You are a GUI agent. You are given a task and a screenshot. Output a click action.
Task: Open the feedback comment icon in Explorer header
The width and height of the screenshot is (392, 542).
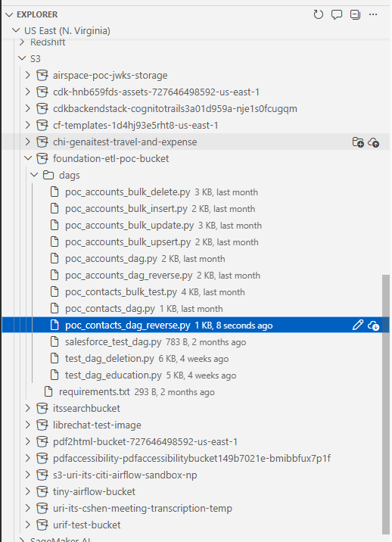coord(336,14)
